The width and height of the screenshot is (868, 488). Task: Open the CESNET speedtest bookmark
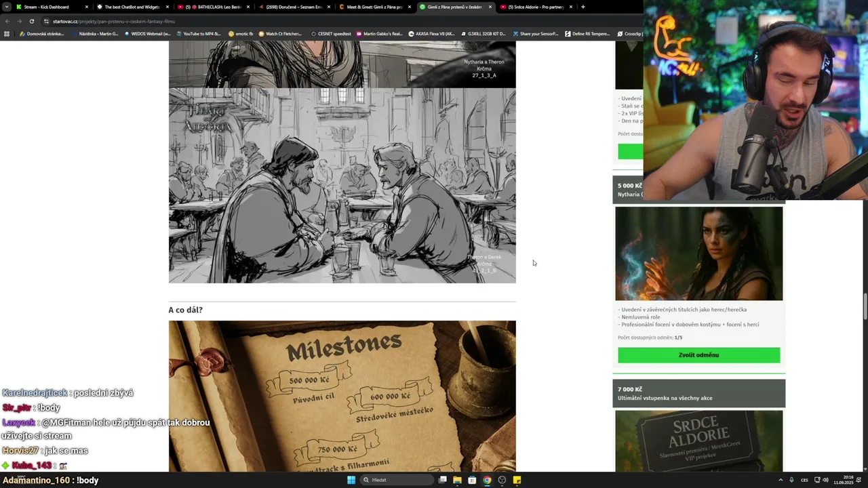coord(331,33)
